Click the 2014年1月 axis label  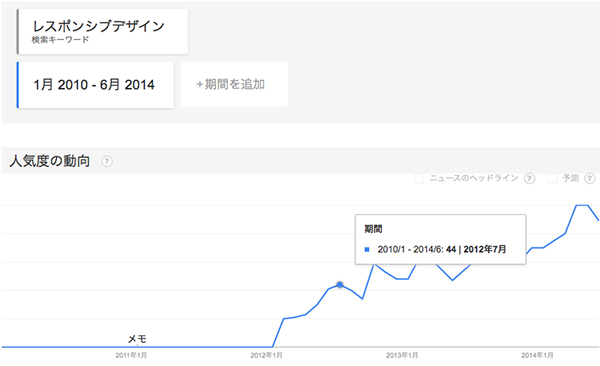pos(537,356)
